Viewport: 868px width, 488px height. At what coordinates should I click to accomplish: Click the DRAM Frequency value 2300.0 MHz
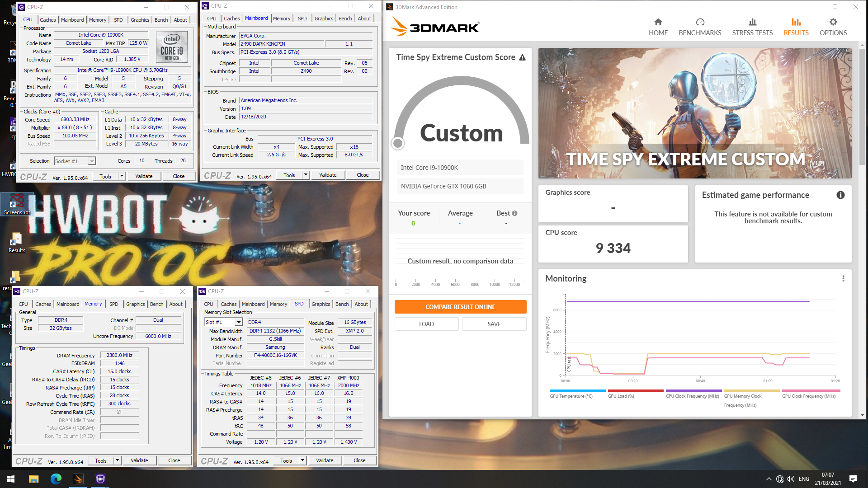tap(119, 355)
